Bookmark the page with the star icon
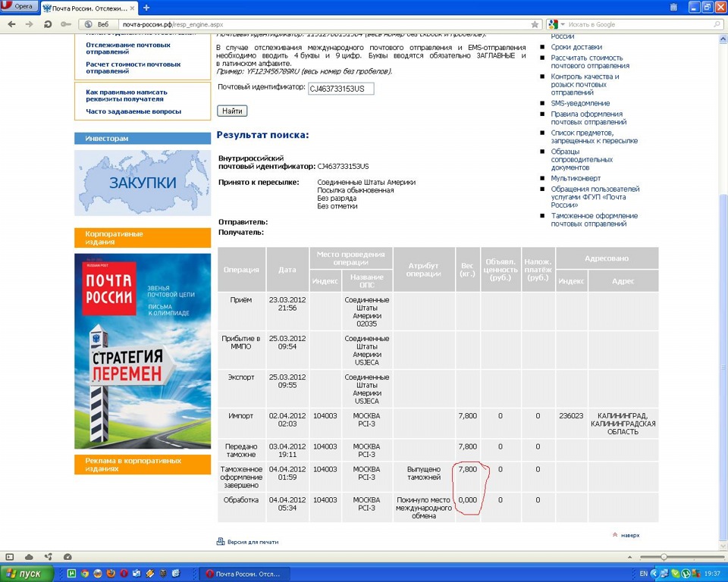The height and width of the screenshot is (582, 728). coord(535,24)
